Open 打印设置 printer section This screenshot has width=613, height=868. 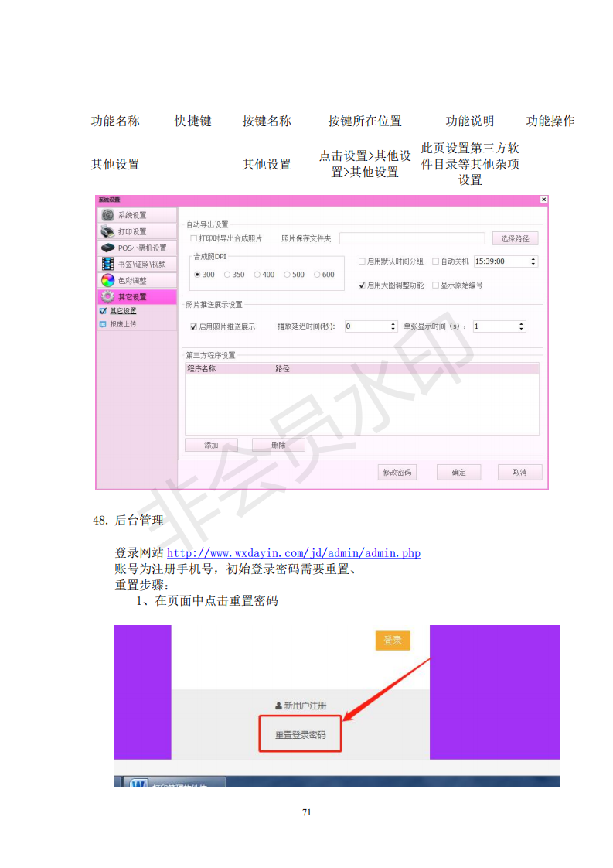click(x=137, y=231)
